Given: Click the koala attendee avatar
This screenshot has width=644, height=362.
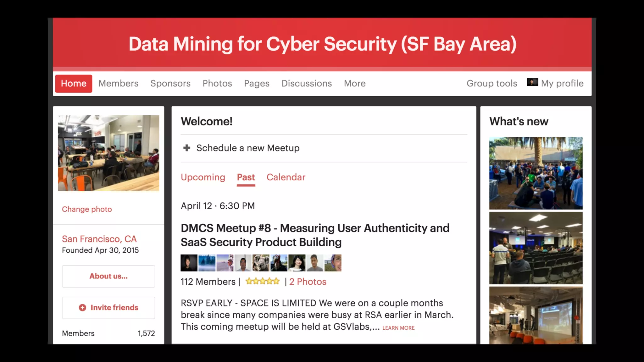Looking at the screenshot, I should click(261, 263).
